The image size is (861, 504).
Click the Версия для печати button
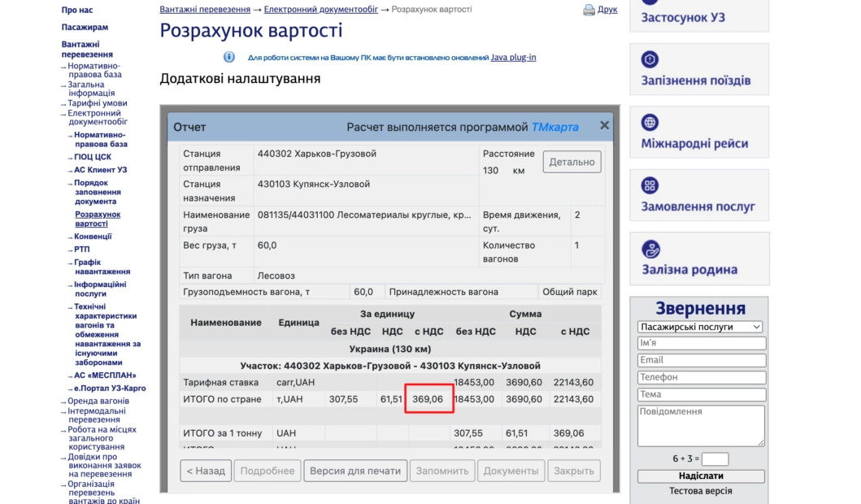point(355,471)
